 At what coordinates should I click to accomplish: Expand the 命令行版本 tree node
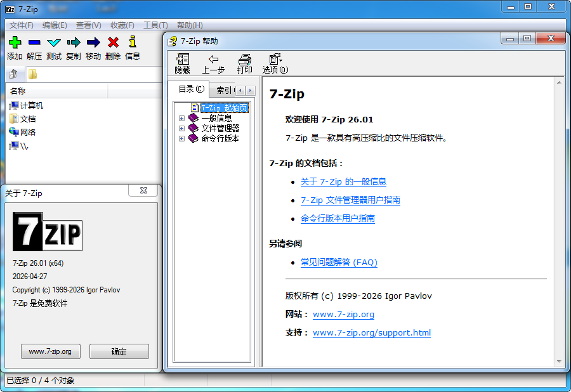[x=181, y=139]
